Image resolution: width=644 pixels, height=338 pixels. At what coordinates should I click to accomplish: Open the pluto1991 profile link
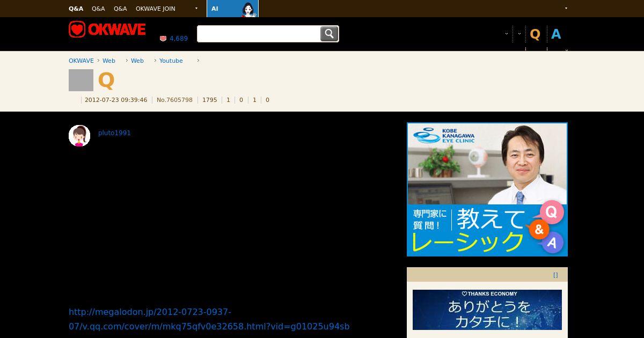click(x=114, y=133)
